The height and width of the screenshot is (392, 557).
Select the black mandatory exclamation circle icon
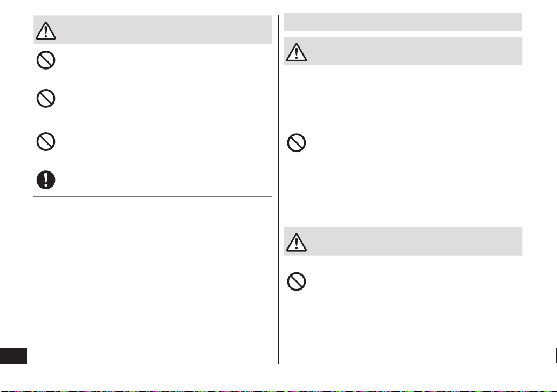point(46,180)
